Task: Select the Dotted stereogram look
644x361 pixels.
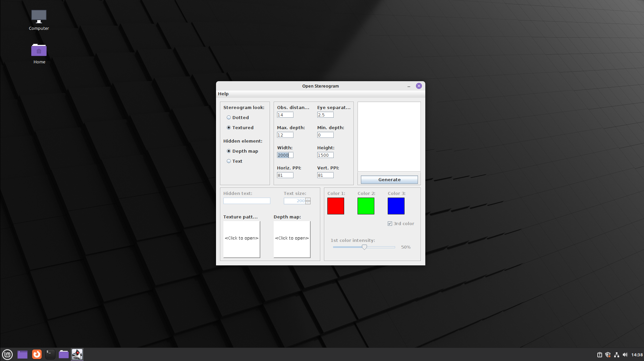Action: 229,117
